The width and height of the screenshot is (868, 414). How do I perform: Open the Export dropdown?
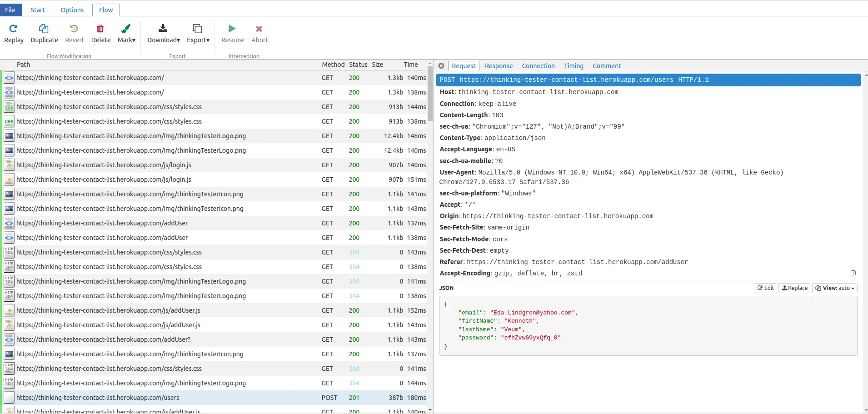pos(198,34)
